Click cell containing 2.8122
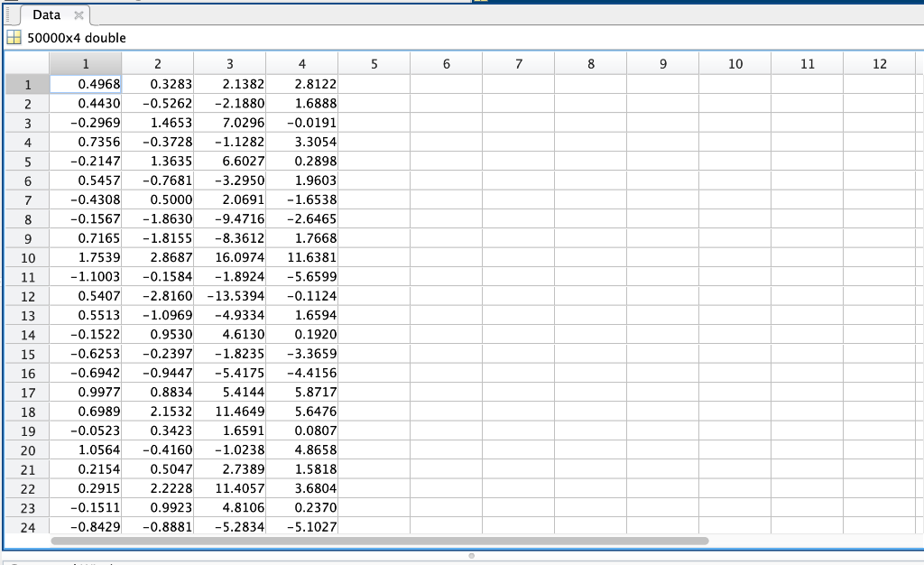924x565 pixels. [x=302, y=84]
